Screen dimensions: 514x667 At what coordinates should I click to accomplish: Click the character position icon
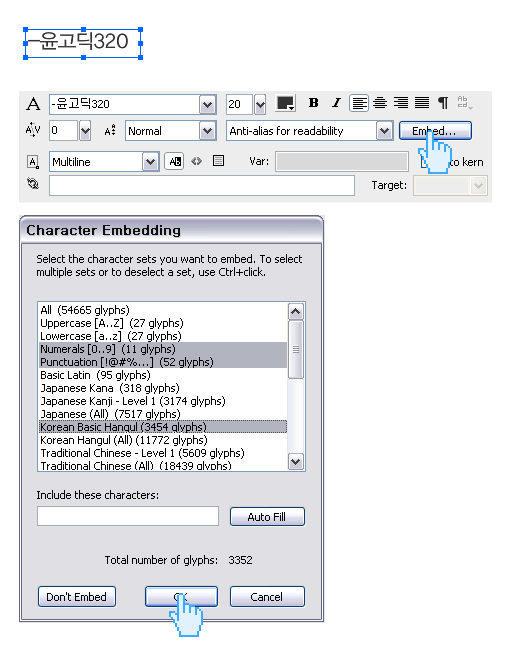(x=110, y=131)
